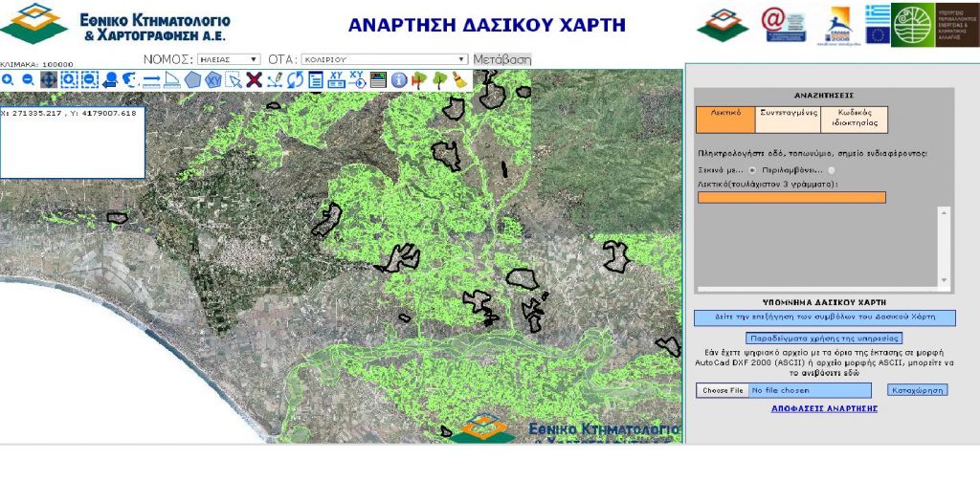Pick the draw polygon tool
This screenshot has width=980, height=481.
pyautogui.click(x=192, y=80)
